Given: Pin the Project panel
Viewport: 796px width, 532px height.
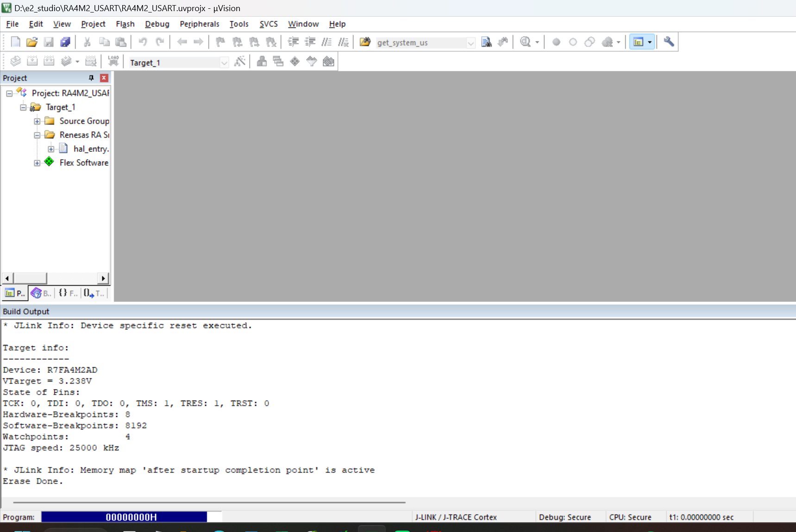Looking at the screenshot, I should click(91, 78).
